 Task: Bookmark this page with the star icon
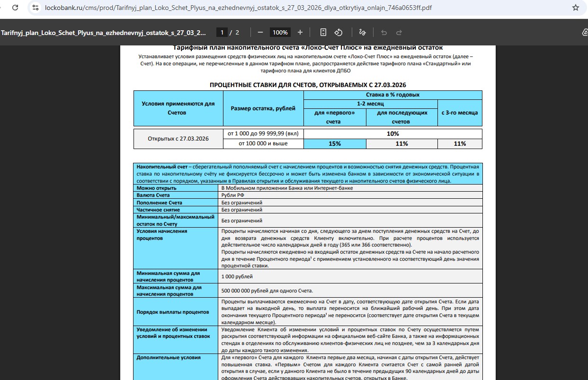[x=575, y=8]
